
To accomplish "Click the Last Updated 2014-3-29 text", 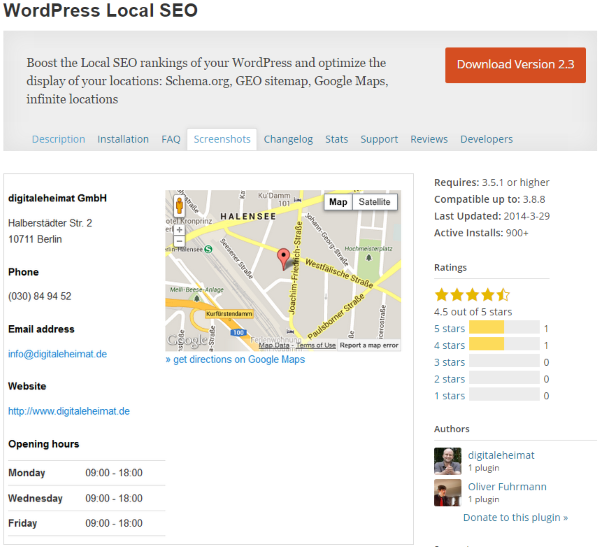I will (492, 216).
